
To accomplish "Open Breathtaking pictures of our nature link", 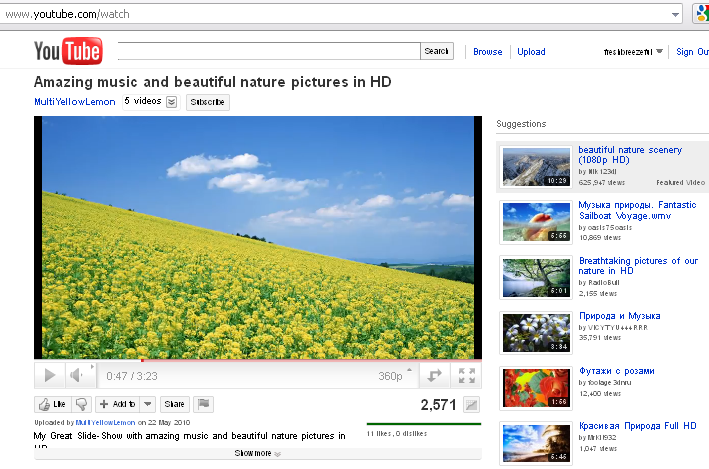I will [638, 266].
